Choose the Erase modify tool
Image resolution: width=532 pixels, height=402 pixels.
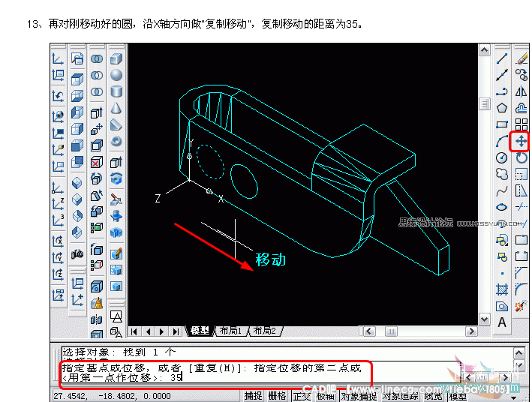pos(521,58)
